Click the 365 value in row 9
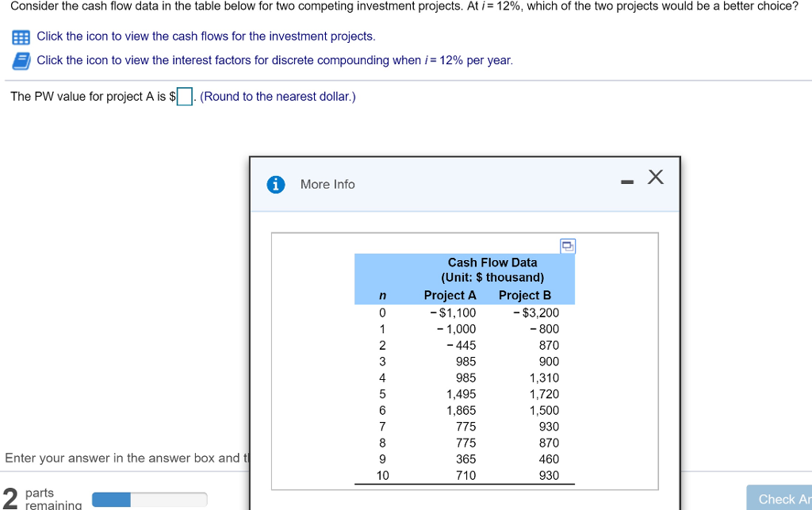Viewport: 812px width, 510px height. [466, 459]
